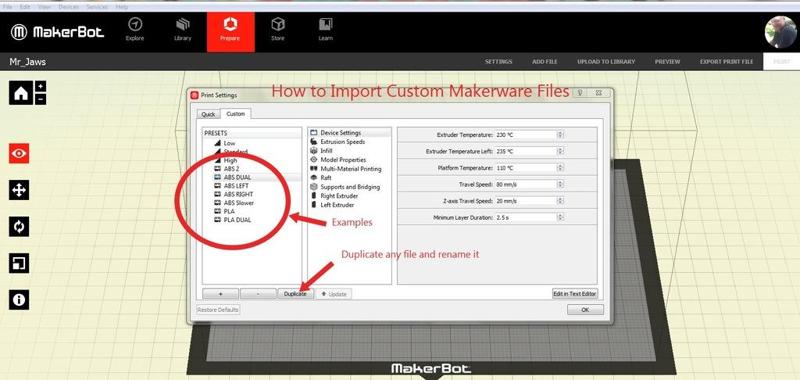The image size is (800, 380).
Task: Remove preset with the - button
Action: click(x=258, y=294)
